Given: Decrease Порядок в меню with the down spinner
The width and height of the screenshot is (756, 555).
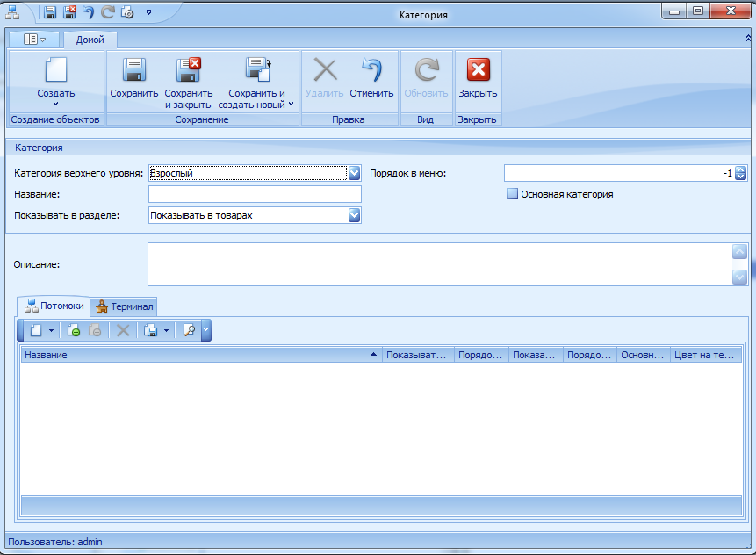Looking at the screenshot, I should pos(740,177).
